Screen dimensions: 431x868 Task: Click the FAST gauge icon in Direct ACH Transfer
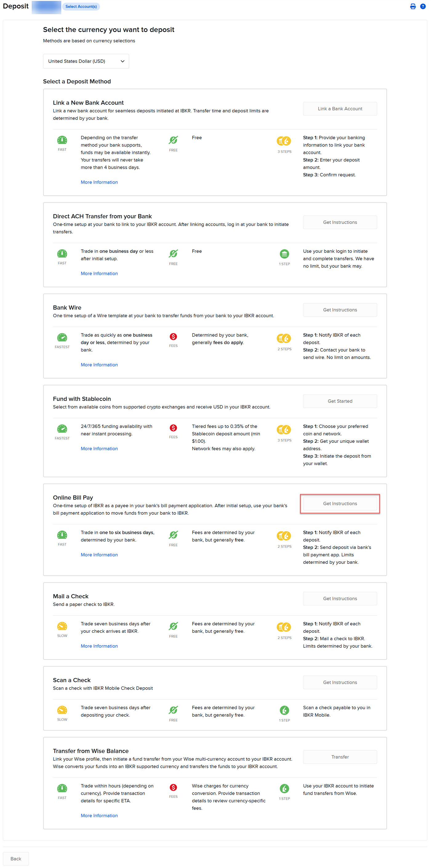62,253
